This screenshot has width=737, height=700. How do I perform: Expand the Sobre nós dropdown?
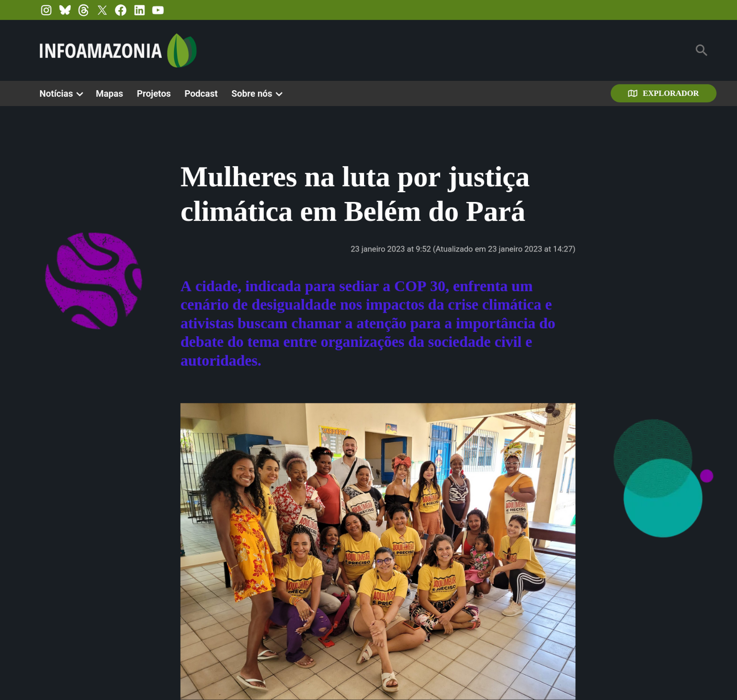[257, 94]
